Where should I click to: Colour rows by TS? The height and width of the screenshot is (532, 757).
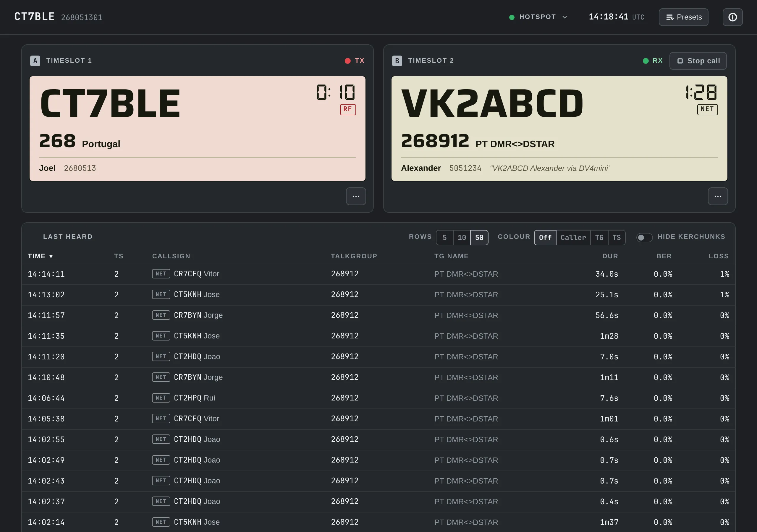(617, 238)
